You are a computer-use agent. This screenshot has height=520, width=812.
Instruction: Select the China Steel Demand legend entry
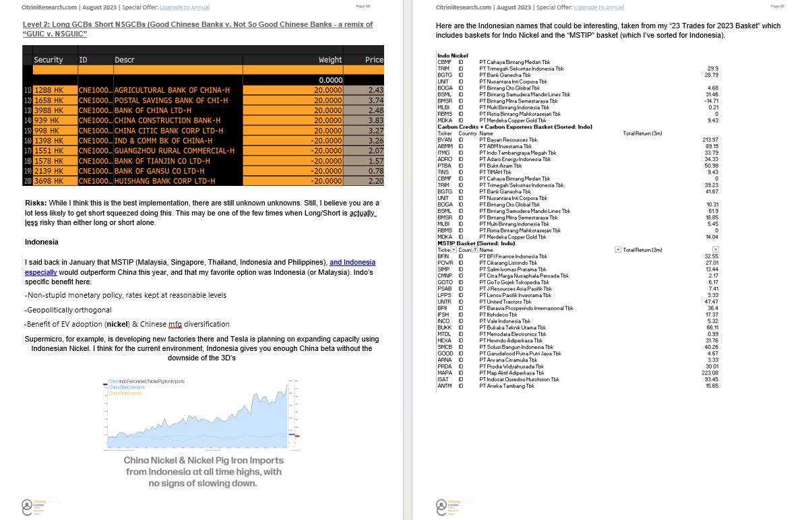point(127,387)
